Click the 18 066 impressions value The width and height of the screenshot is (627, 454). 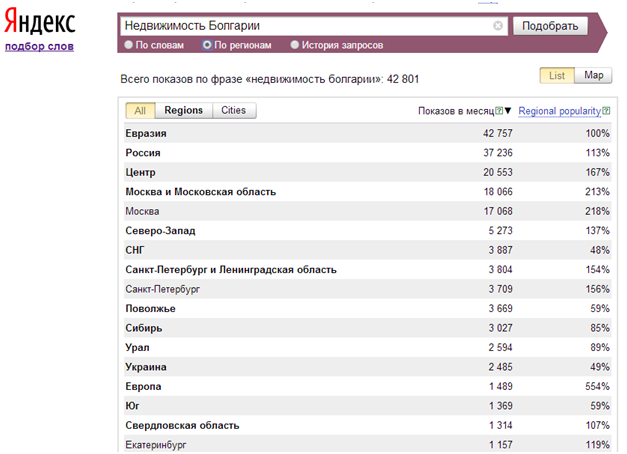click(x=498, y=192)
